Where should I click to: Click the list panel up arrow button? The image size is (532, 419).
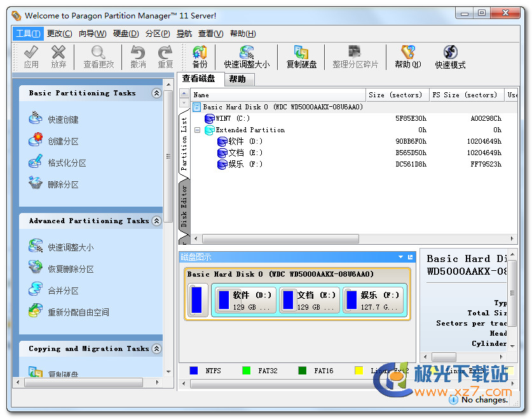(x=184, y=93)
